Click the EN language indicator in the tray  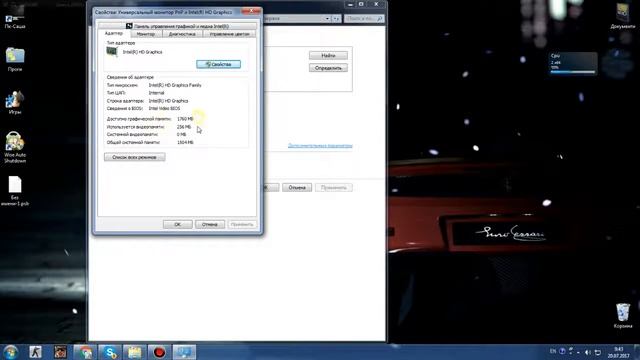point(553,351)
